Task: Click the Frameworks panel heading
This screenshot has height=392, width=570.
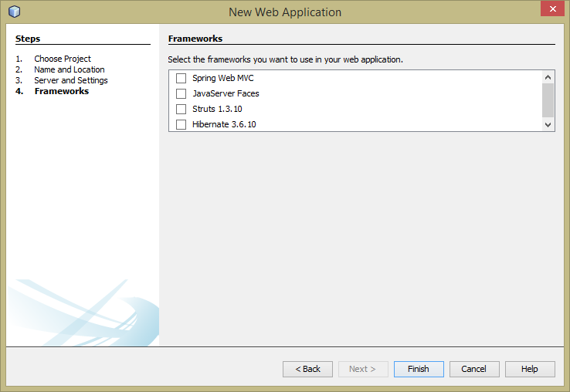Action: 195,39
